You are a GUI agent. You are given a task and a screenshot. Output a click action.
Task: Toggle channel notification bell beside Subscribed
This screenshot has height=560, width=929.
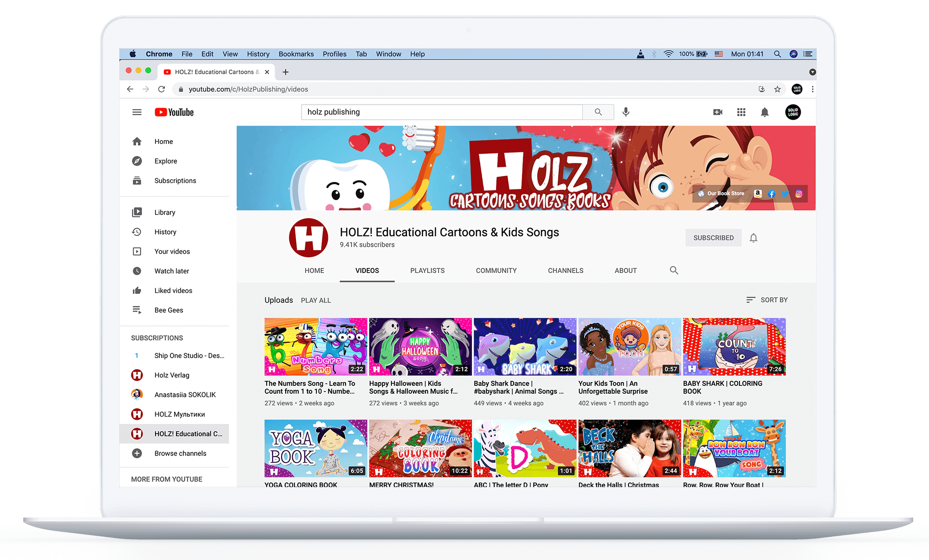click(x=753, y=238)
